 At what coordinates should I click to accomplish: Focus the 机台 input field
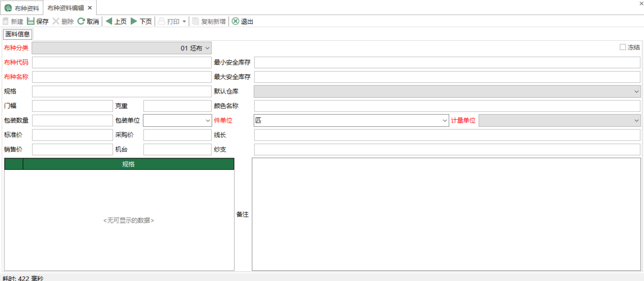coord(177,150)
